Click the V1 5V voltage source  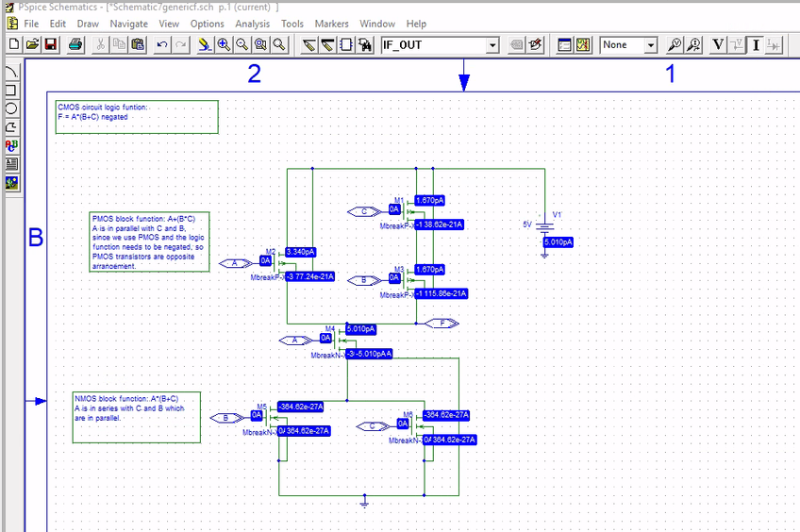[545, 225]
